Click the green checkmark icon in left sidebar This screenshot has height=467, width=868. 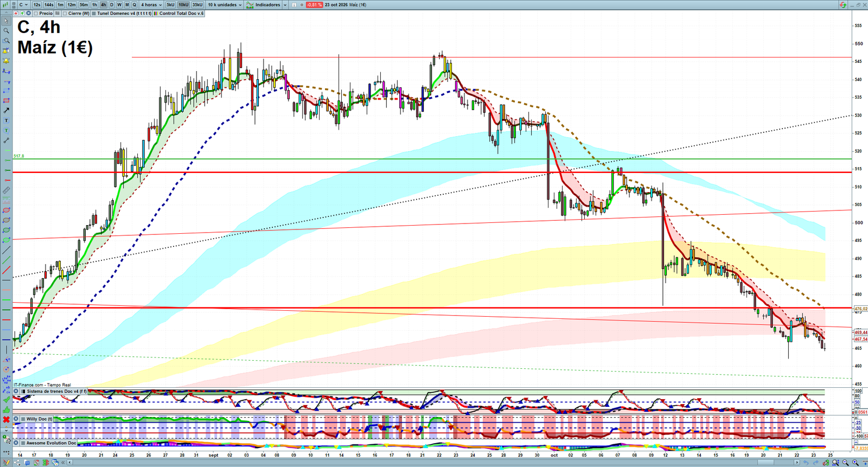click(7, 400)
